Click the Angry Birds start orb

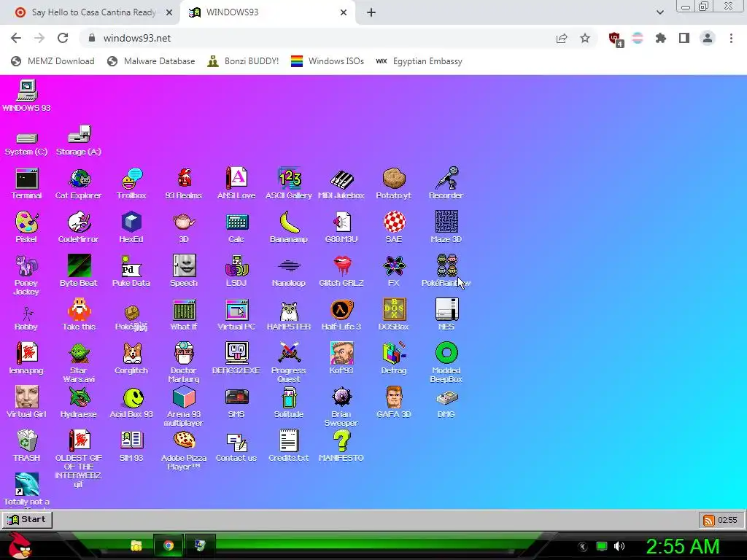tap(20, 545)
